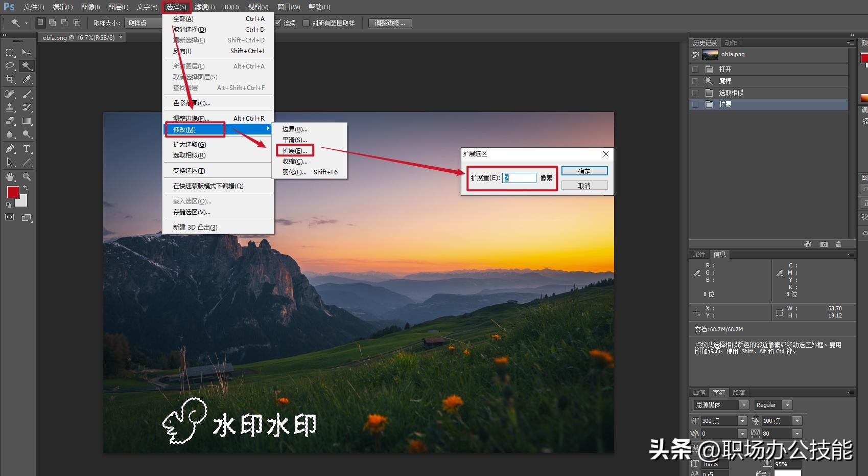
Task: Select the Horizontal Type tool
Action: (27, 149)
